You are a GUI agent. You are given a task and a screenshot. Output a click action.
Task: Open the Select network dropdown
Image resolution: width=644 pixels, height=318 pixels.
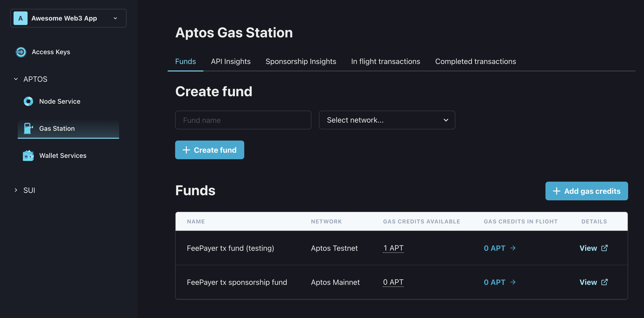click(x=387, y=120)
